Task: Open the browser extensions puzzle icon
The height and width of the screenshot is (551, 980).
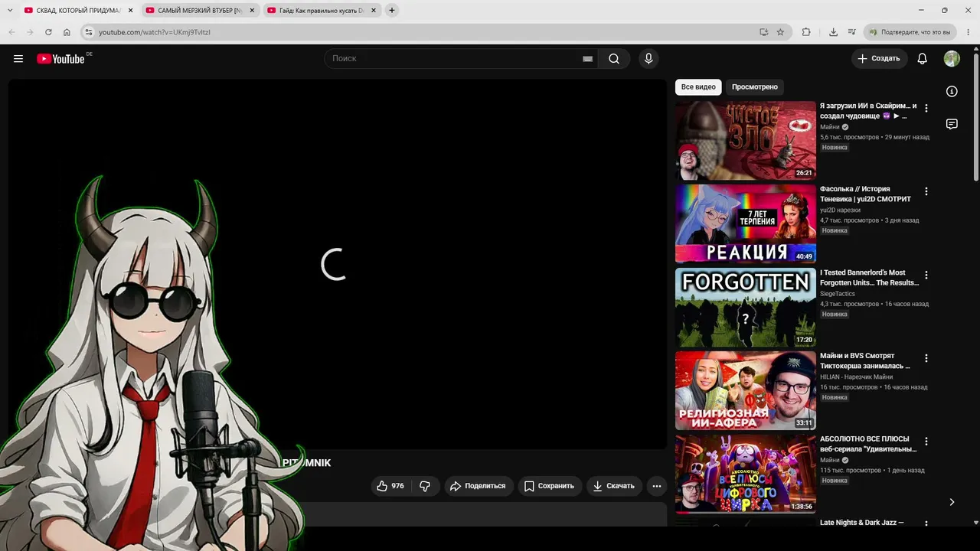Action: (806, 32)
